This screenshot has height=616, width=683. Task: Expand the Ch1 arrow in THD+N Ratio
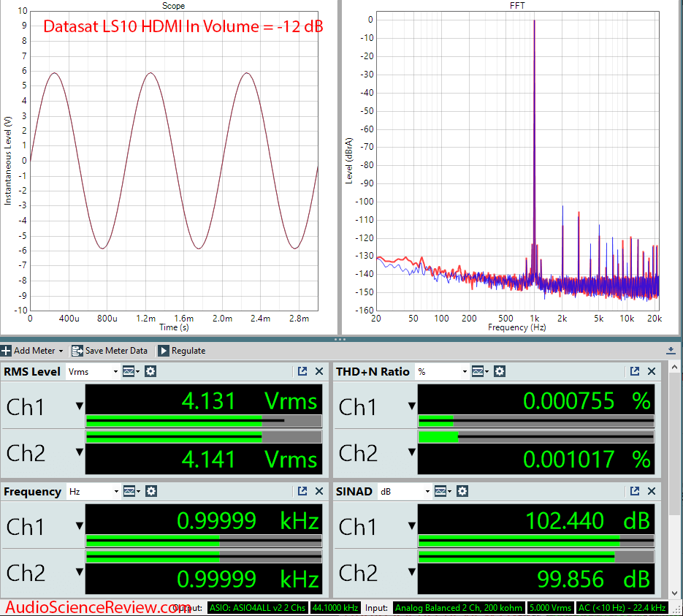pyautogui.click(x=412, y=406)
